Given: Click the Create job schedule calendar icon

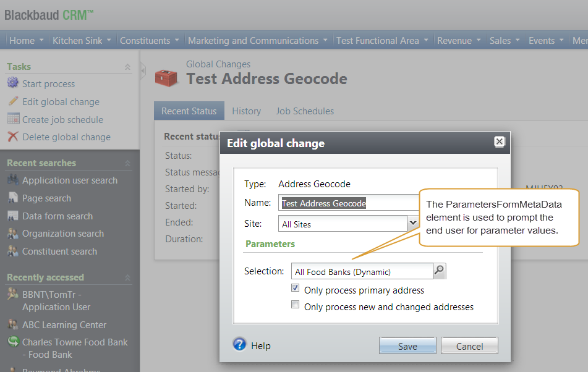Looking at the screenshot, I should pos(12,119).
